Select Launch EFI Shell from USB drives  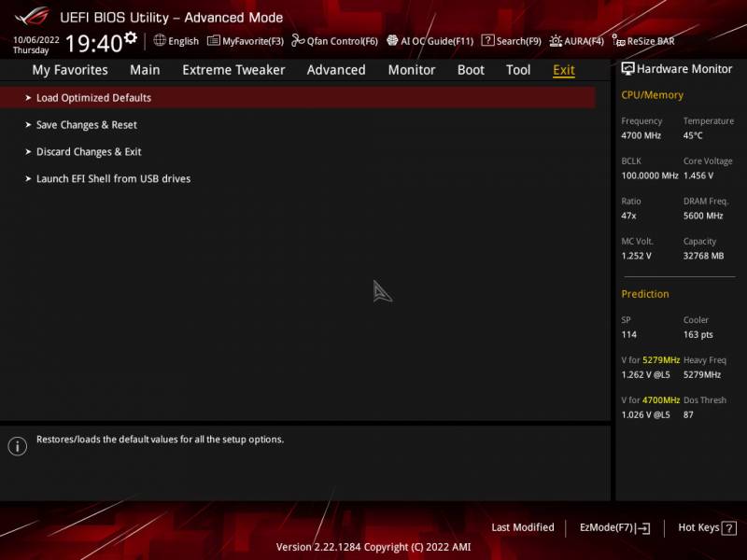298,179
